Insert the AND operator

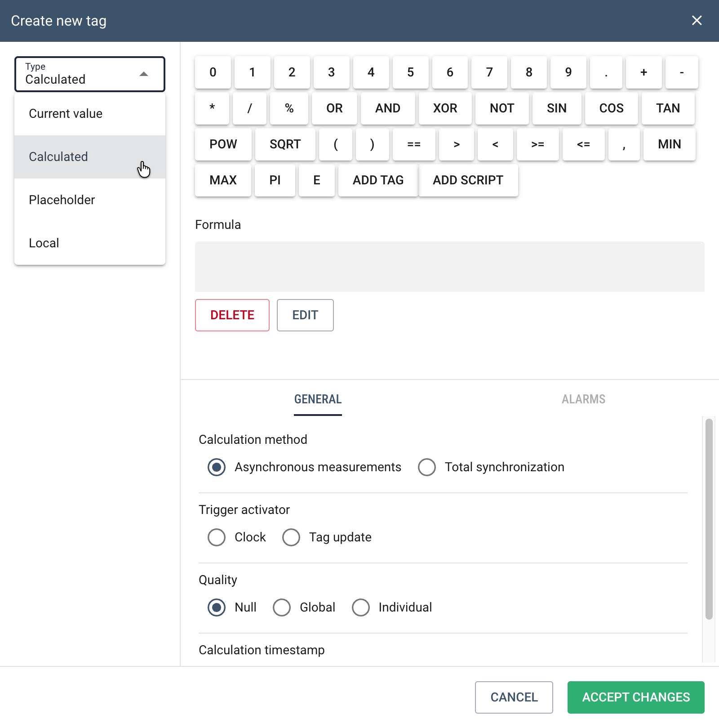coord(388,108)
